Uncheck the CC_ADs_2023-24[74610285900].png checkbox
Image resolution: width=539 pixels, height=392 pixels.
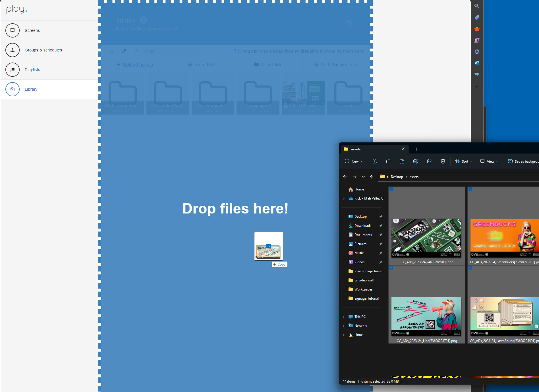[x=391, y=189]
